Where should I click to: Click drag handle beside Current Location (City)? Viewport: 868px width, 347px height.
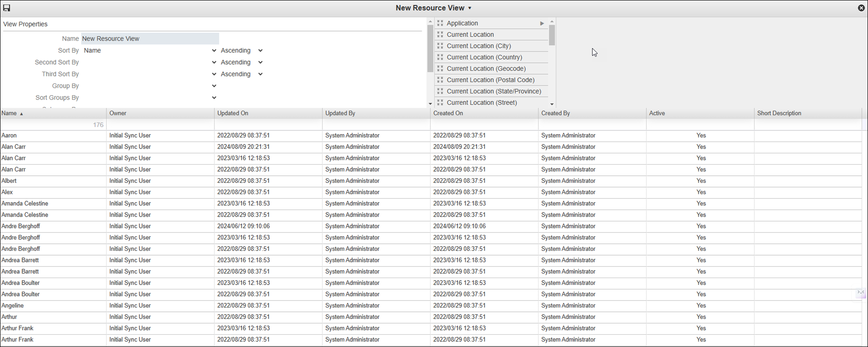coord(440,45)
